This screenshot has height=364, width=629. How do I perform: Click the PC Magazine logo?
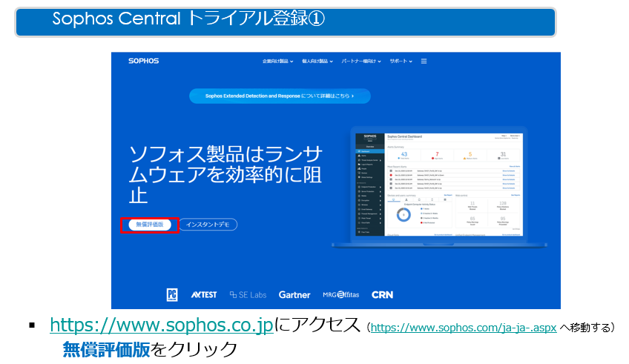tap(172, 294)
